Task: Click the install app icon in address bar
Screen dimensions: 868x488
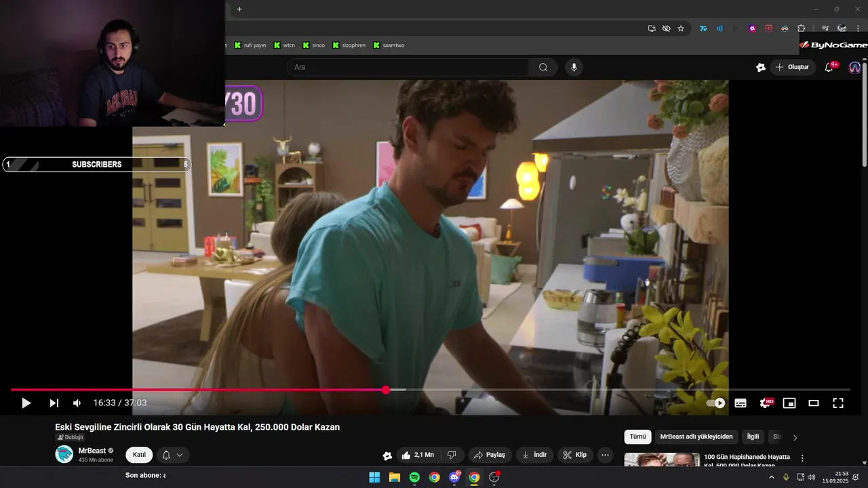Action: [x=652, y=28]
